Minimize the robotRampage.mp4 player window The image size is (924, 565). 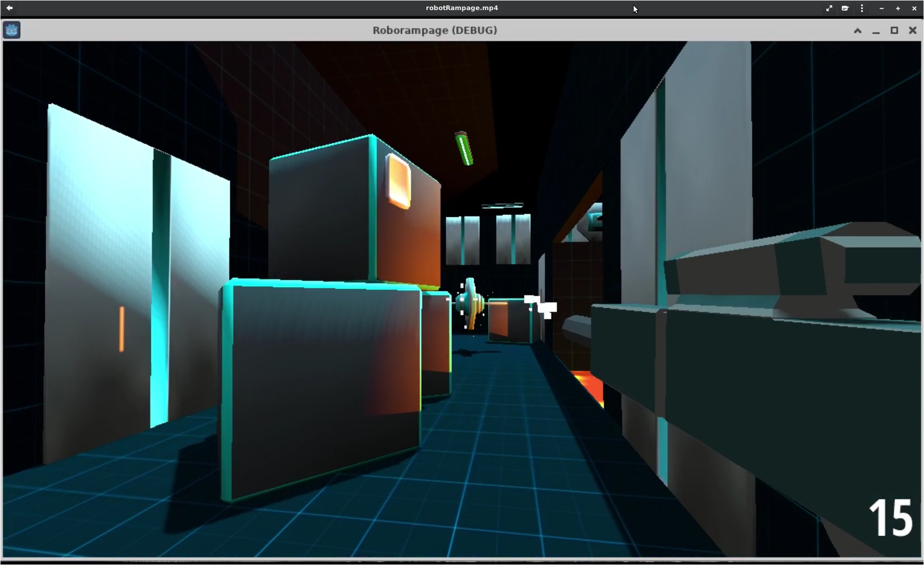881,8
